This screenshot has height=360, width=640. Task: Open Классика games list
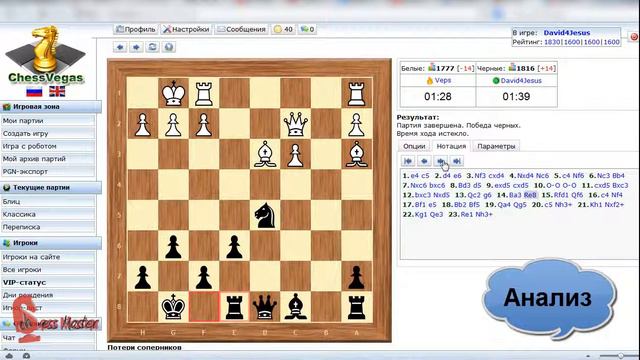pos(48,214)
